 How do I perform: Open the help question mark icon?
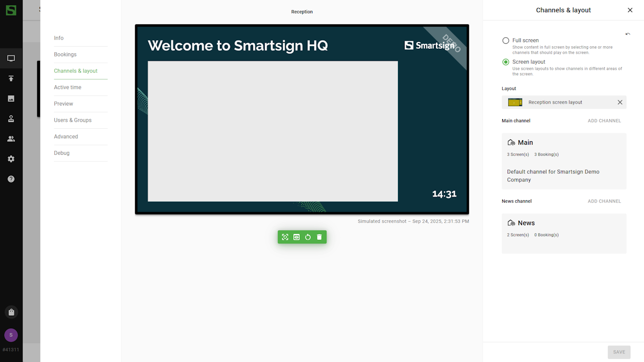click(11, 179)
